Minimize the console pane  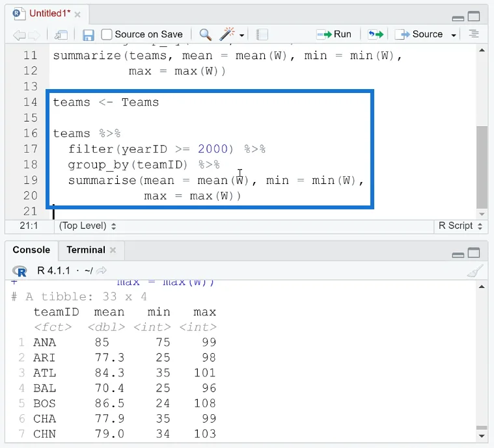458,255
